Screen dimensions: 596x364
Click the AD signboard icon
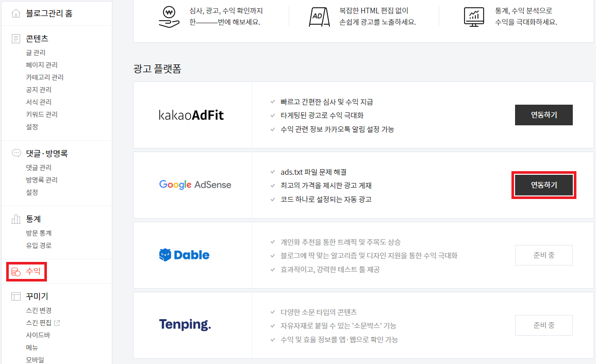(319, 17)
